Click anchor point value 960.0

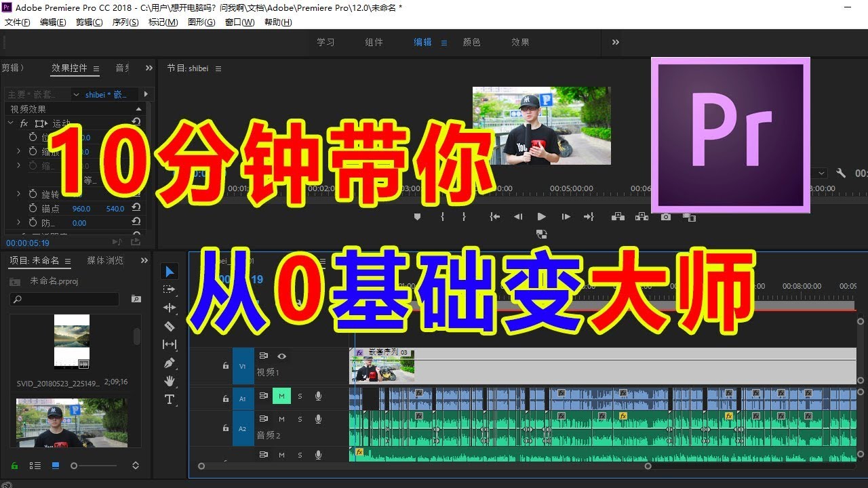click(81, 209)
